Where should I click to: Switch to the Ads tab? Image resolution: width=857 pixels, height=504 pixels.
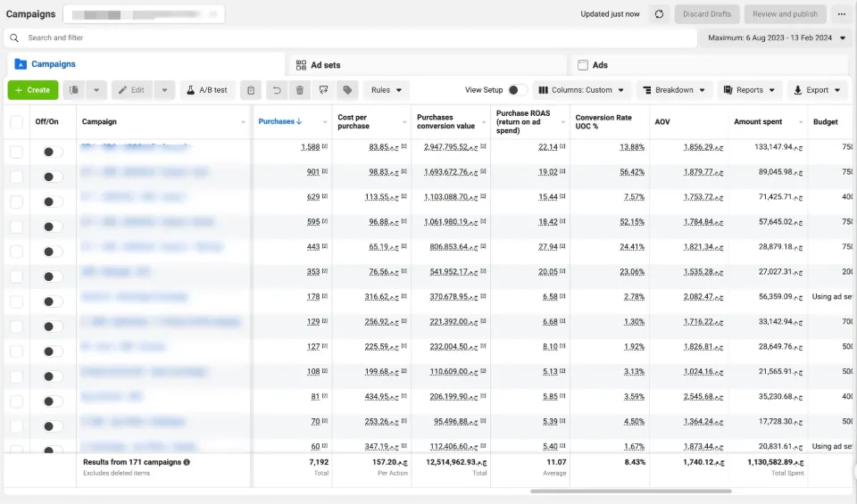[x=709, y=65]
